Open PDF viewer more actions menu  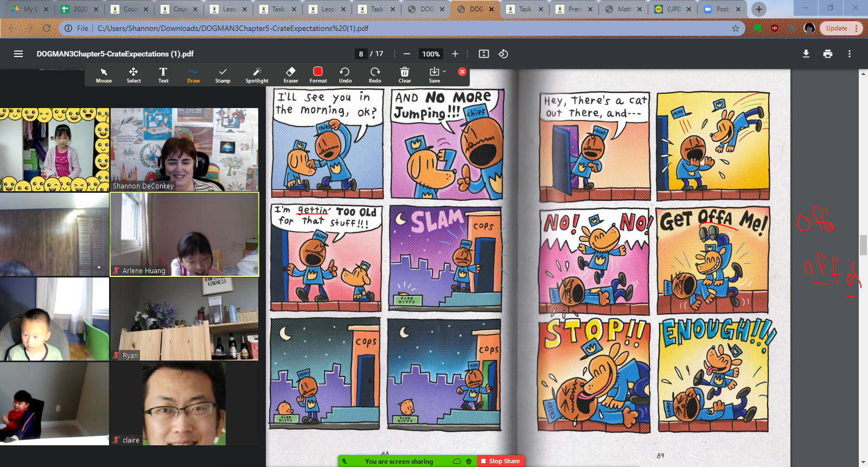pos(850,54)
